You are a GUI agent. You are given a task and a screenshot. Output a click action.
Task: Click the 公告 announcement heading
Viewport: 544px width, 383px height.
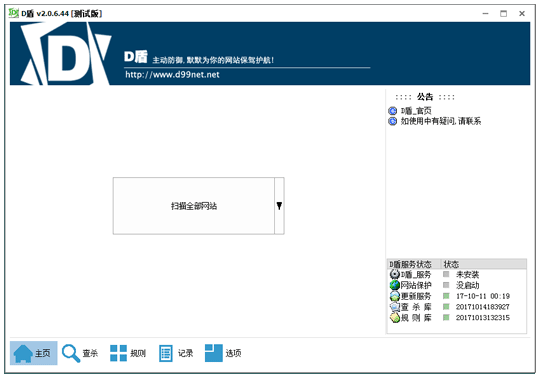pos(425,97)
